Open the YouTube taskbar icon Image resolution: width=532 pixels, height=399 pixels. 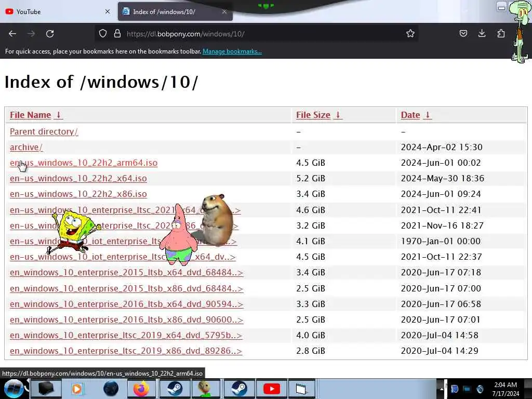coord(271,389)
